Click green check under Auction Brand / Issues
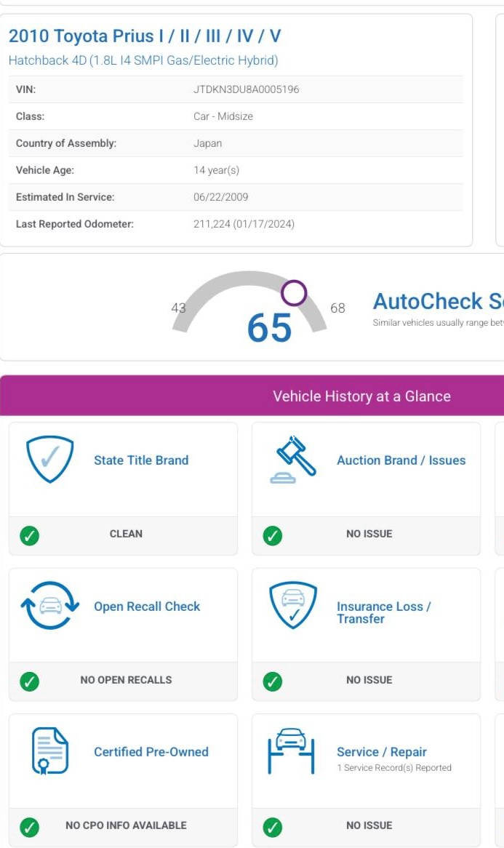This screenshot has height=848, width=504. tap(273, 535)
